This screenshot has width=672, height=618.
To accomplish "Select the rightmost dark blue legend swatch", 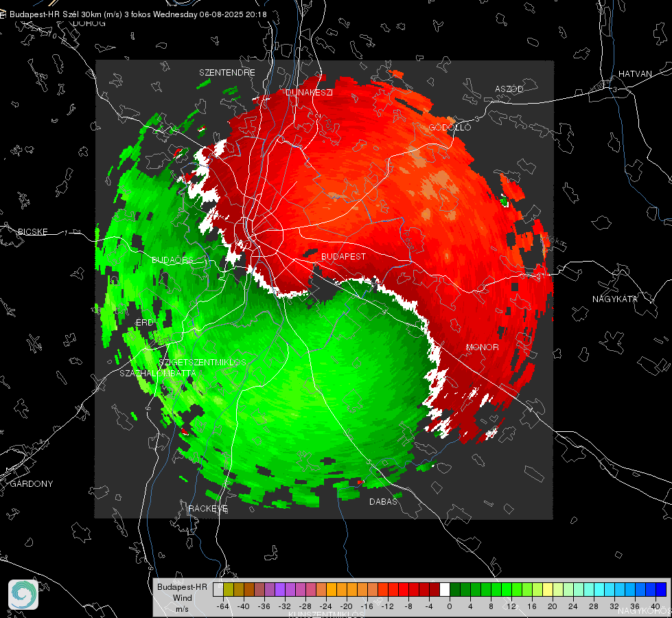I will pos(662,590).
